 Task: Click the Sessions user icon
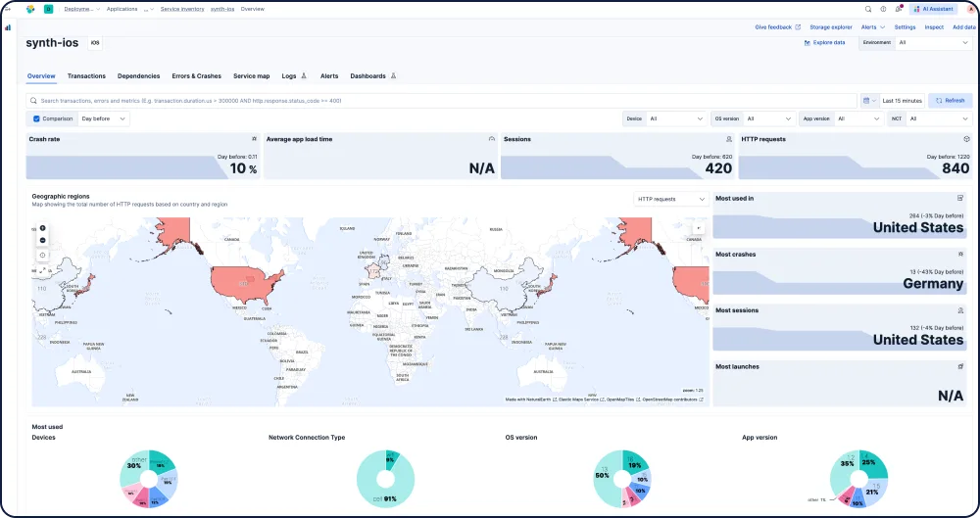[x=729, y=139]
